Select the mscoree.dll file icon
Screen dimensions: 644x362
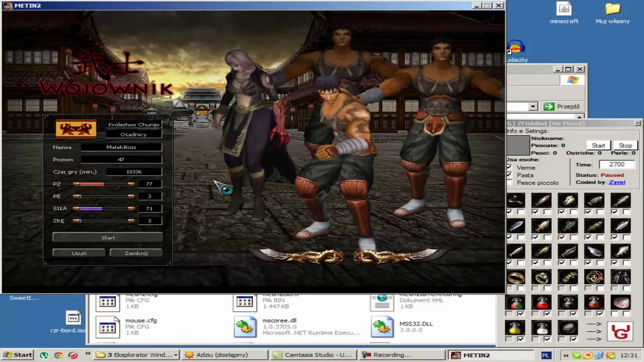pyautogui.click(x=245, y=327)
